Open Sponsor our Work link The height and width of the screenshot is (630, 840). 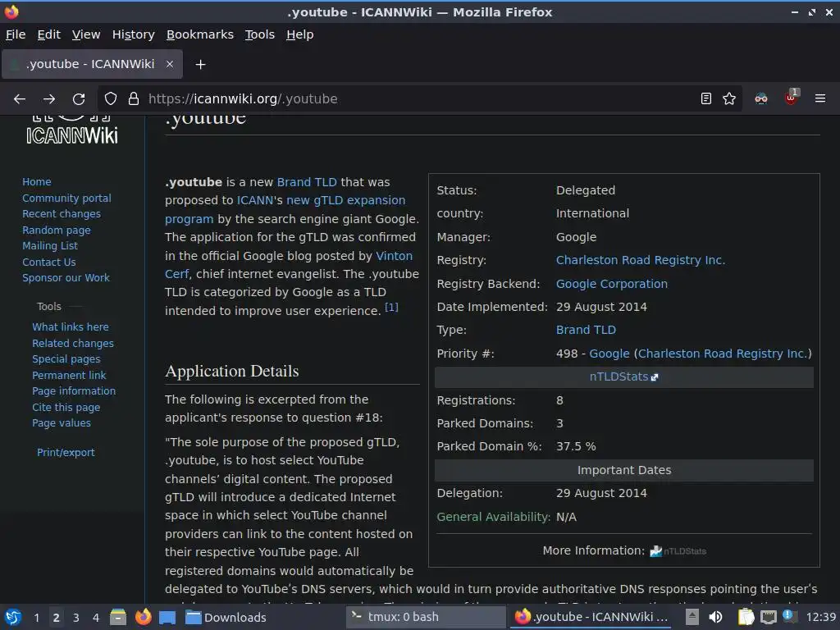pos(66,277)
